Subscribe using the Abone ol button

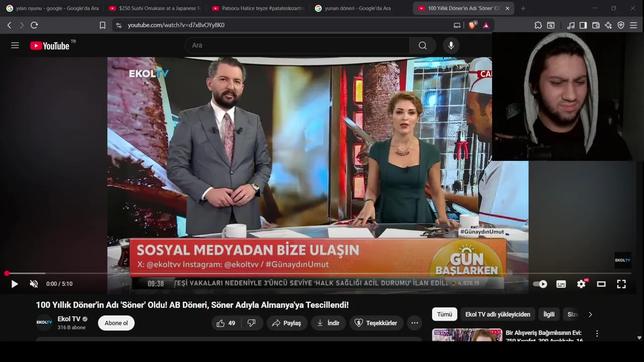click(x=116, y=323)
